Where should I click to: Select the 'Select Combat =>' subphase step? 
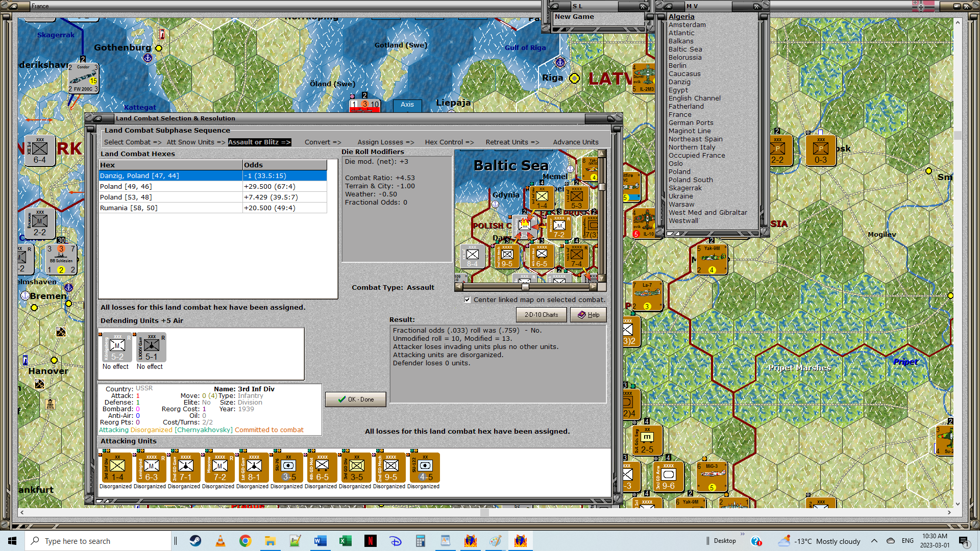[133, 142]
